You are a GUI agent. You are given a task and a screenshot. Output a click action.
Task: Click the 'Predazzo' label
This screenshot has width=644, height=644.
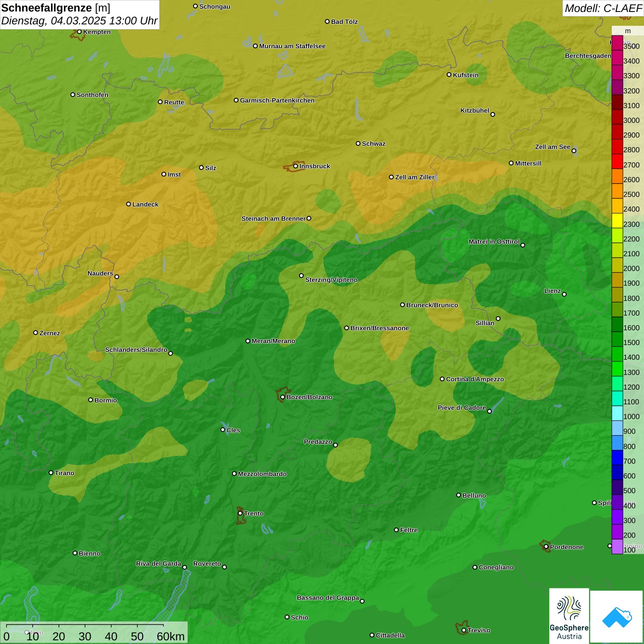pos(318,442)
